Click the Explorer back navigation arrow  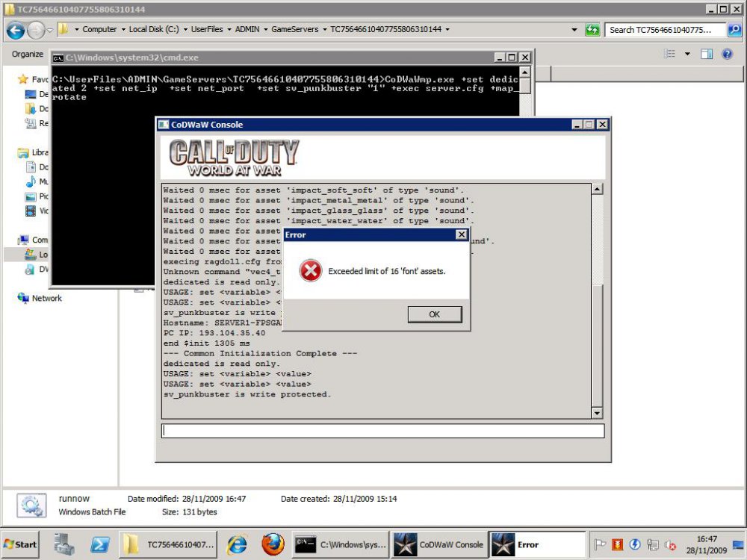[16, 30]
